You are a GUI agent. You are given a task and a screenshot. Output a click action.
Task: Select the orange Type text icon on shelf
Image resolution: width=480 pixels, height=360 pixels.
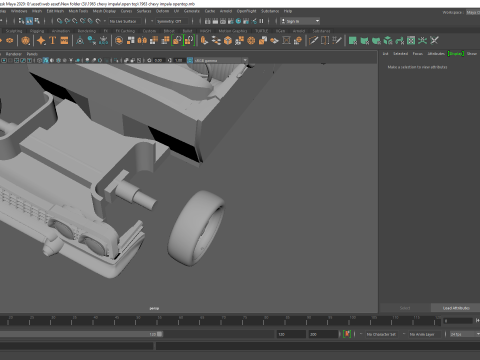click(x=52, y=41)
